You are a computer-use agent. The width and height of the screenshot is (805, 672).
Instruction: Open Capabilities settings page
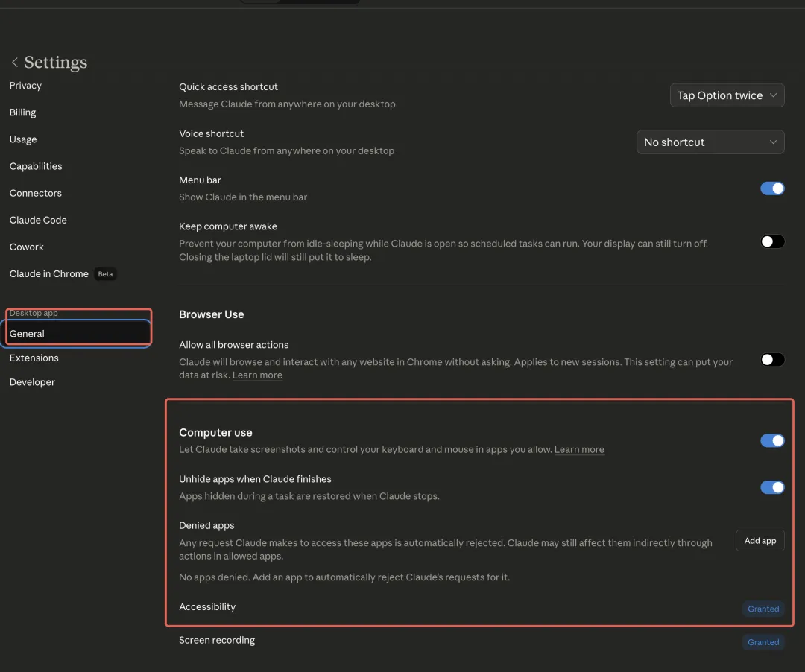36,166
